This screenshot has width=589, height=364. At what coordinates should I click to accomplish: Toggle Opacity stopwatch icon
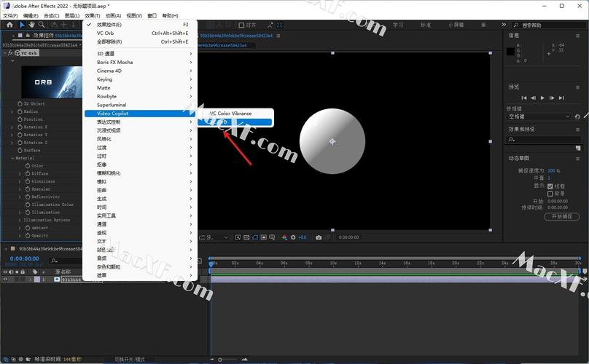[28, 236]
